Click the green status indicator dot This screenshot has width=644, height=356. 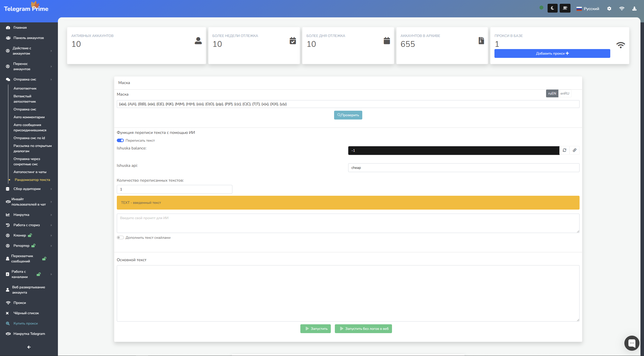[x=541, y=8]
